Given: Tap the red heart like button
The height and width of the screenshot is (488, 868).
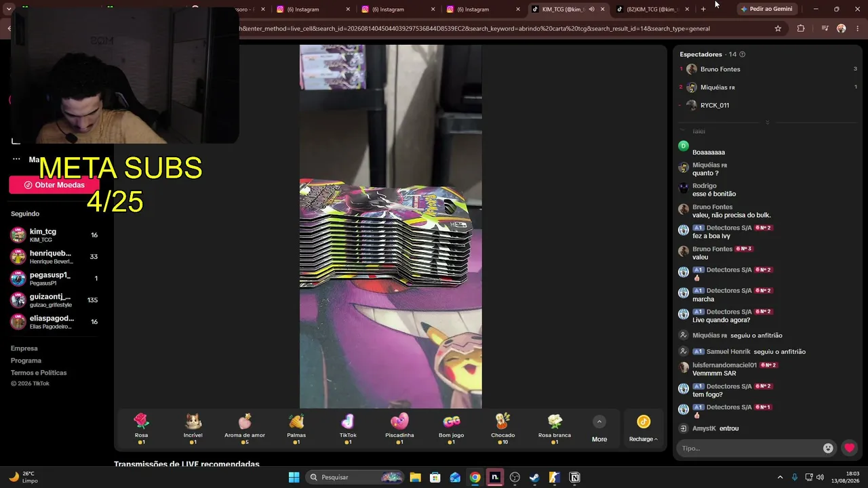Looking at the screenshot, I should 849,448.
